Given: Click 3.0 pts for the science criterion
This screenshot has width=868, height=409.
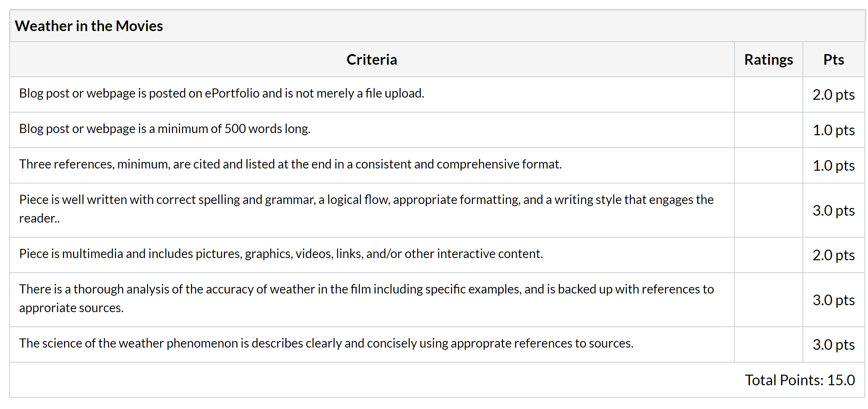Looking at the screenshot, I should coord(834,345).
